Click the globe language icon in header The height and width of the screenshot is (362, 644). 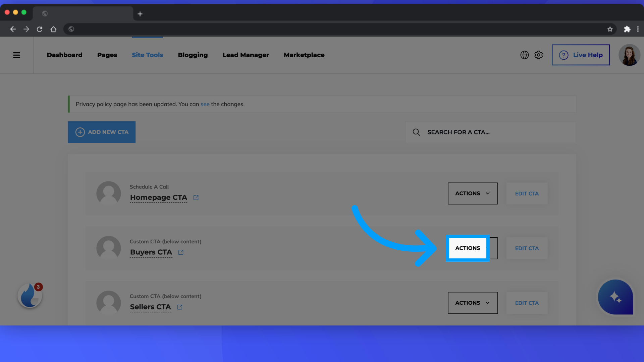[525, 55]
